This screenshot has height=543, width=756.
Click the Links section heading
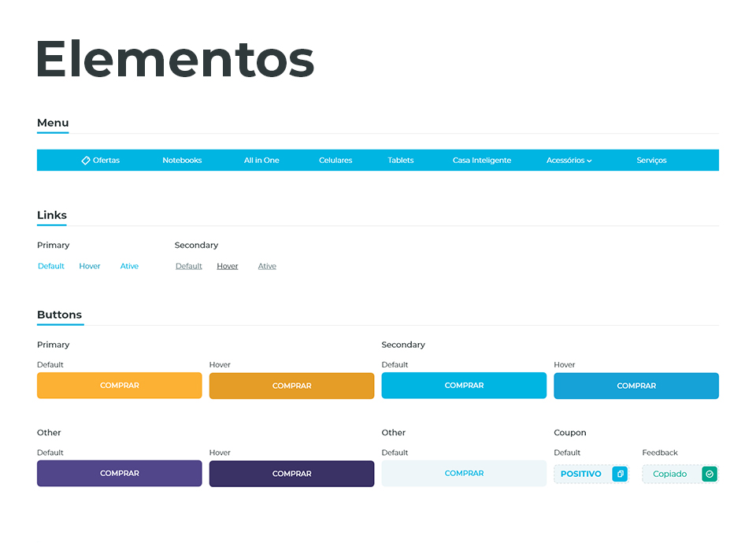(52, 216)
